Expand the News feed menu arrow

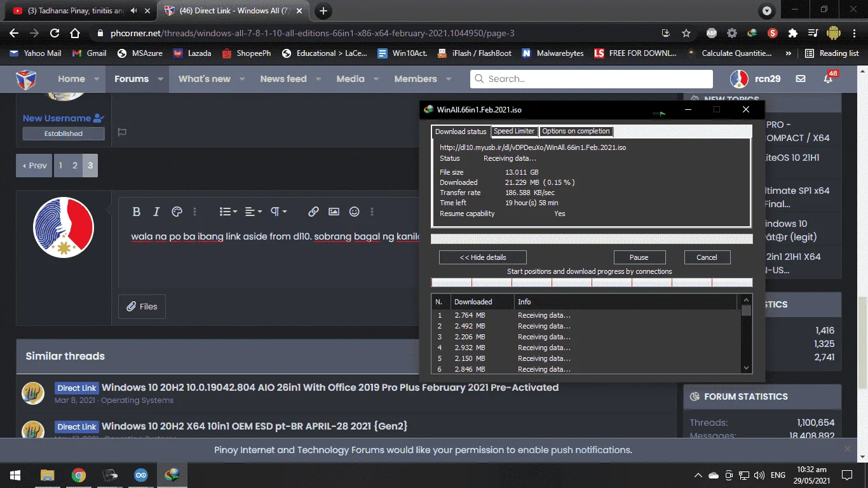pyautogui.click(x=318, y=79)
